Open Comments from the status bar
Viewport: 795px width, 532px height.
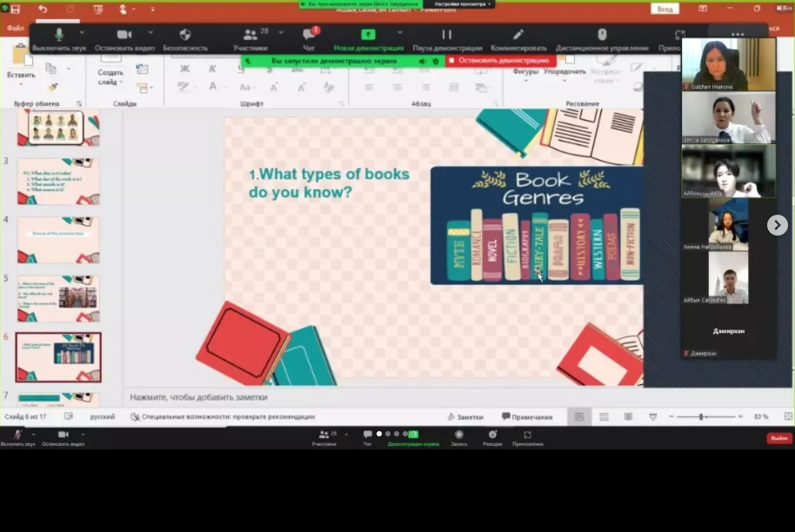527,417
